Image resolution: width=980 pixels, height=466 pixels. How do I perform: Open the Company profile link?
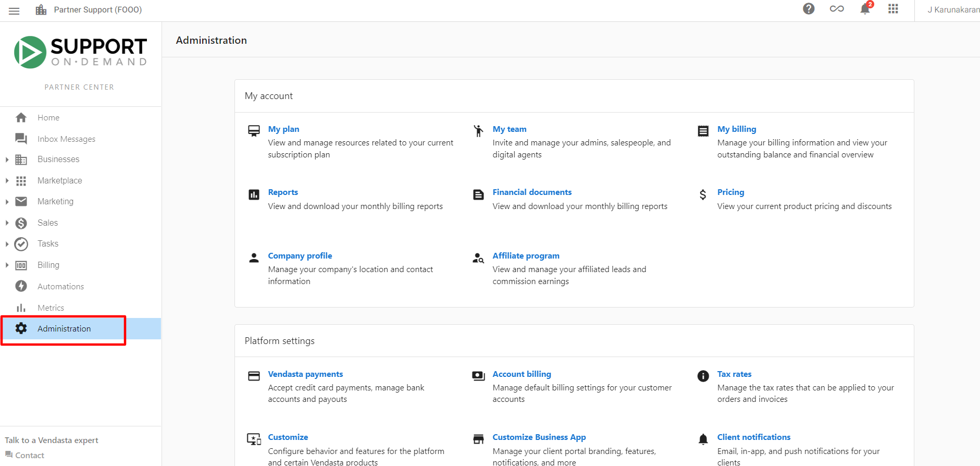pyautogui.click(x=300, y=256)
